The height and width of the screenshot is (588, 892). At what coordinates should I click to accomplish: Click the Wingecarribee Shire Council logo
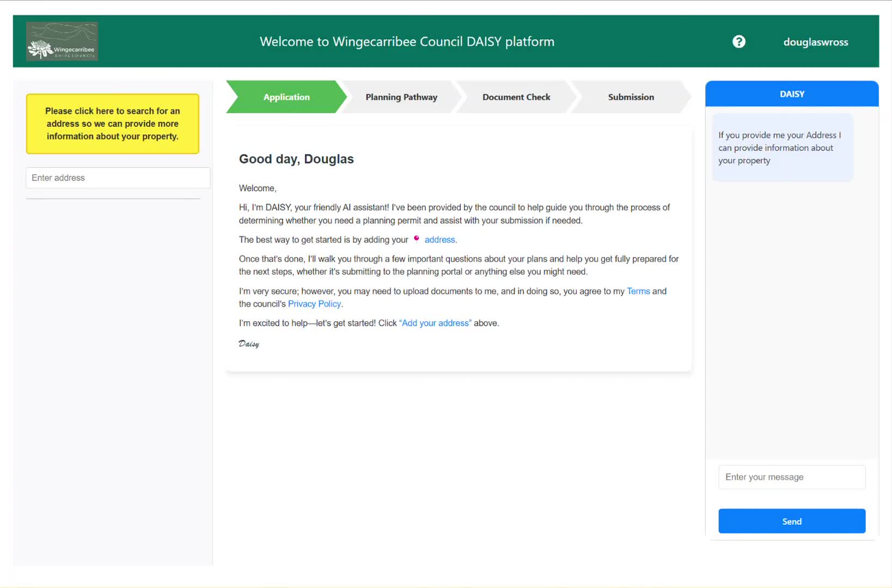coord(62,41)
